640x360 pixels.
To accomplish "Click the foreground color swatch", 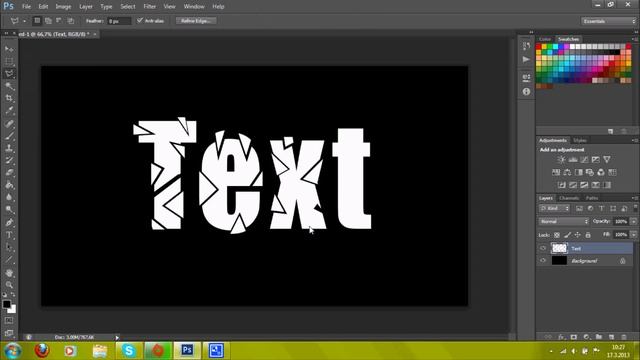I will (7, 304).
